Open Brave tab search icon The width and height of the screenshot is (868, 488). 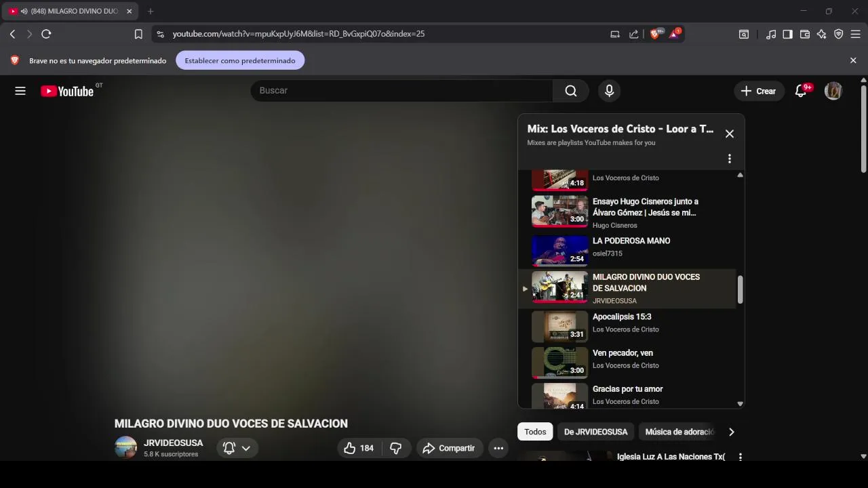[x=744, y=34]
